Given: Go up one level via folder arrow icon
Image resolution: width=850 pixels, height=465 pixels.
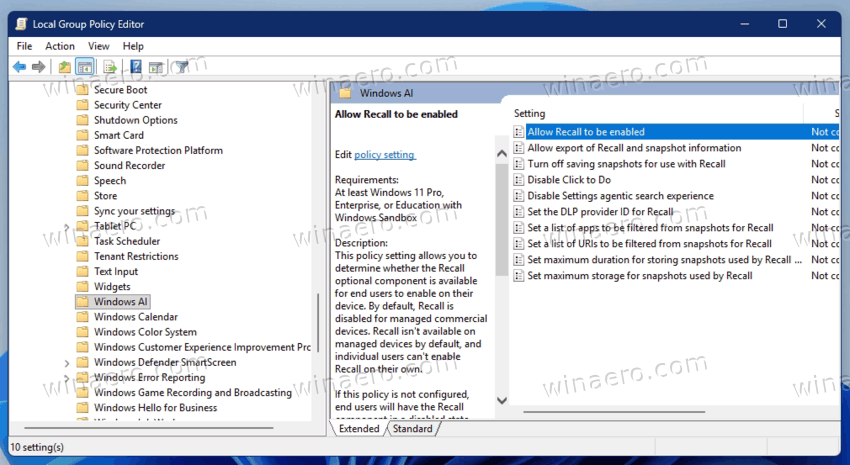Looking at the screenshot, I should click(x=65, y=67).
